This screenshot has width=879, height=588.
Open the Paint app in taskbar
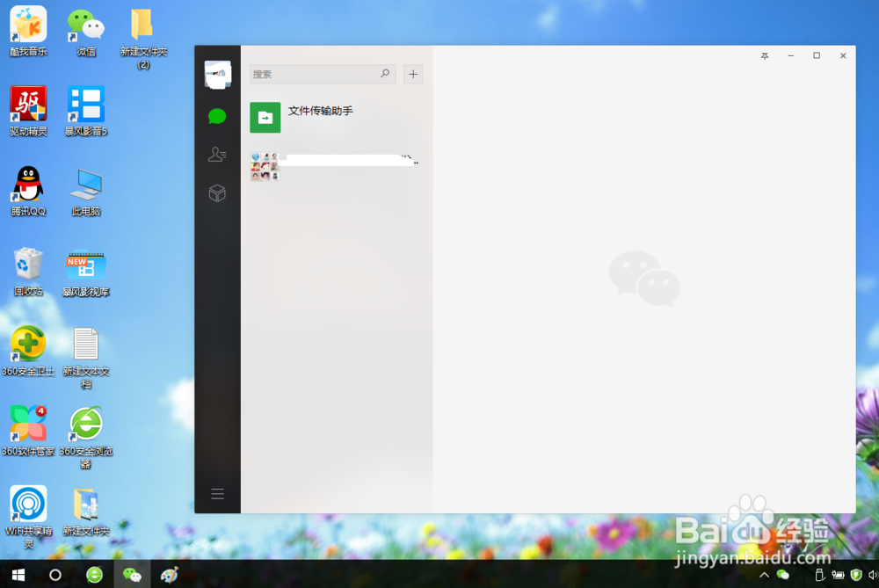(x=170, y=575)
